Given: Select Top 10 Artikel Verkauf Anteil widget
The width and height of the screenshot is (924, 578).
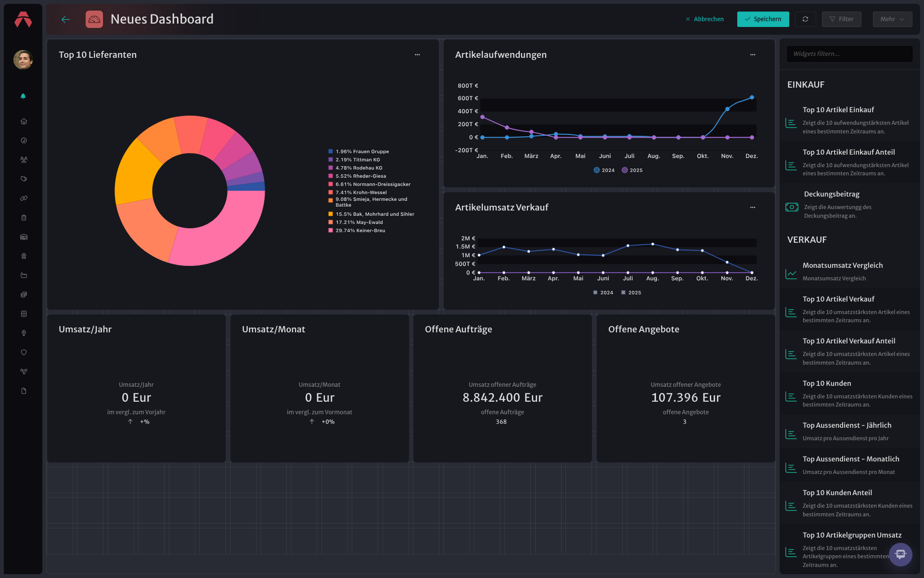Looking at the screenshot, I should [850, 351].
